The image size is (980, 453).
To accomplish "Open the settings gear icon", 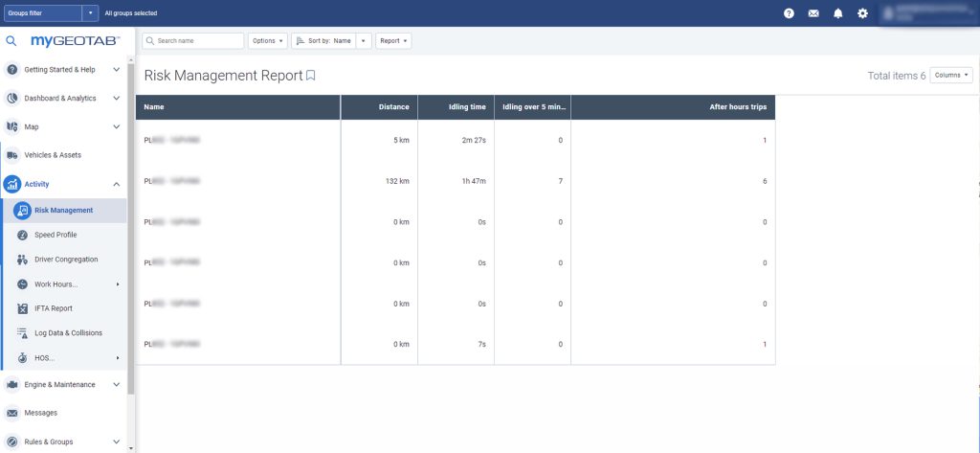I will click(x=862, y=13).
